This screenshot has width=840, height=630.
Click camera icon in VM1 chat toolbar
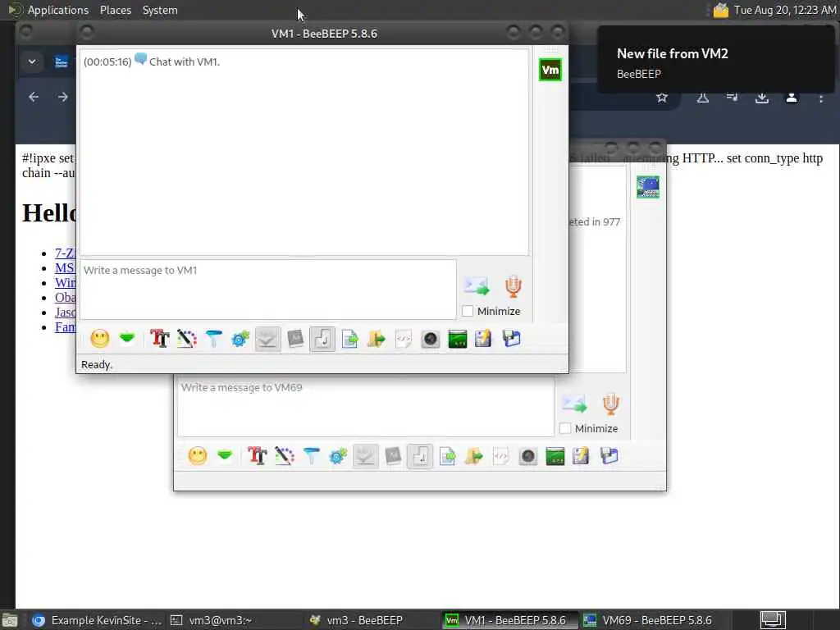pyautogui.click(x=430, y=339)
